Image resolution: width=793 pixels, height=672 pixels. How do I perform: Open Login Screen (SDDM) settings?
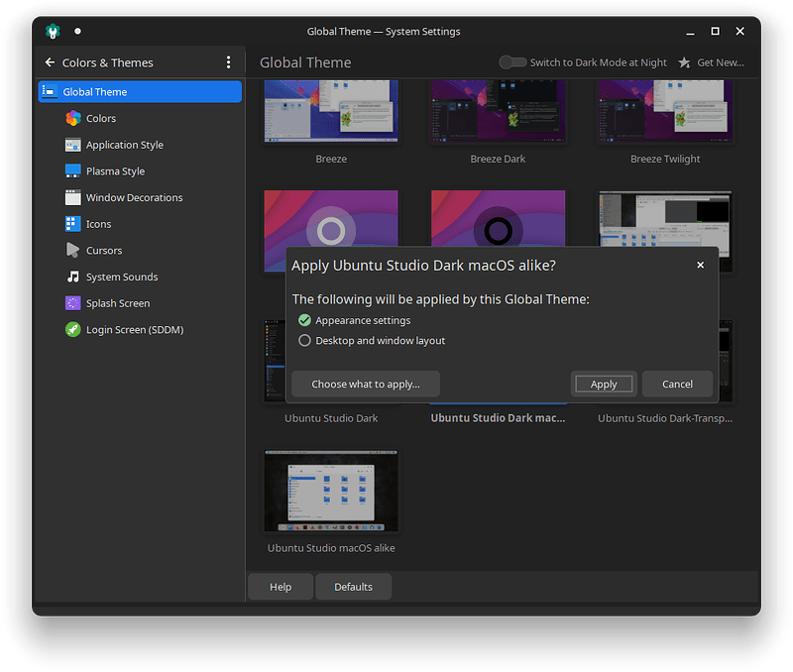point(72,330)
